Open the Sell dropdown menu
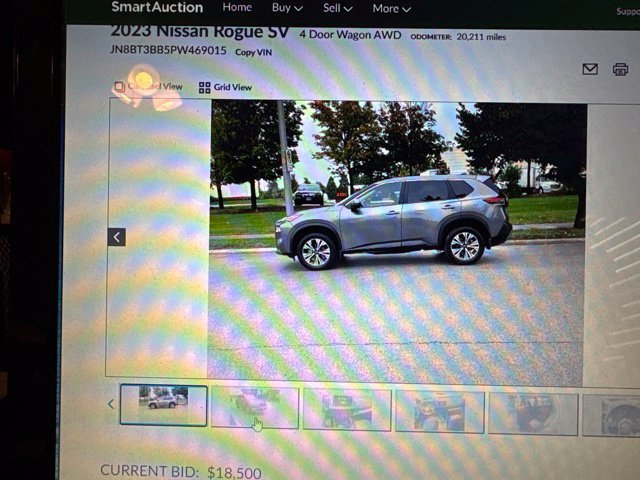640x480 pixels. pyautogui.click(x=338, y=8)
